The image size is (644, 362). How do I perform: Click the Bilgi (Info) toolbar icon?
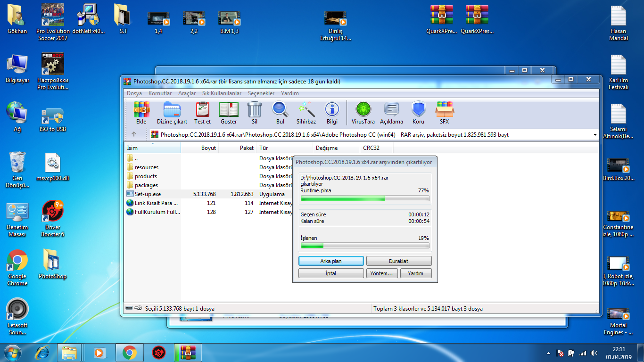tap(332, 113)
